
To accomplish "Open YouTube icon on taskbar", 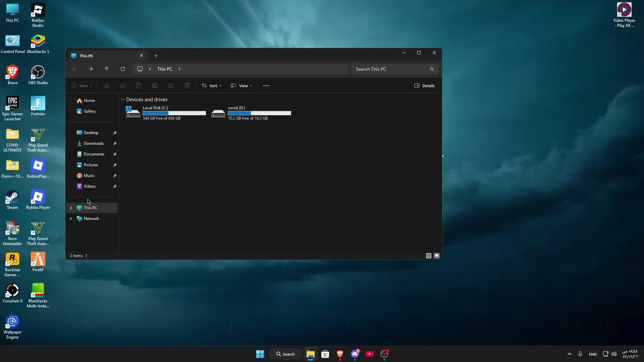I will click(x=370, y=354).
